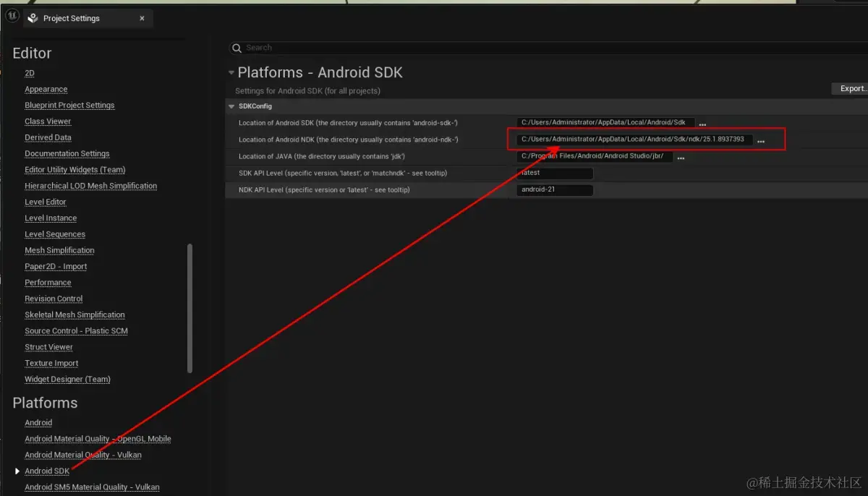
Task: Open the 2D editor settings
Action: [30, 73]
